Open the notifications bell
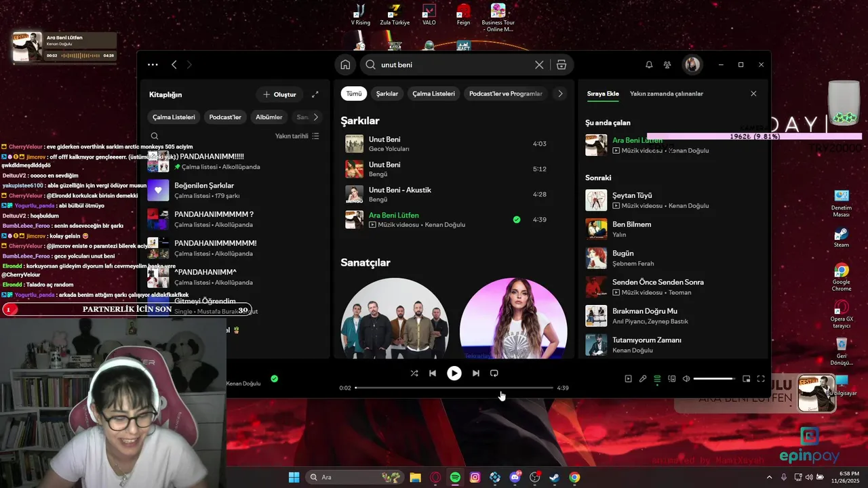868x488 pixels. (x=649, y=65)
